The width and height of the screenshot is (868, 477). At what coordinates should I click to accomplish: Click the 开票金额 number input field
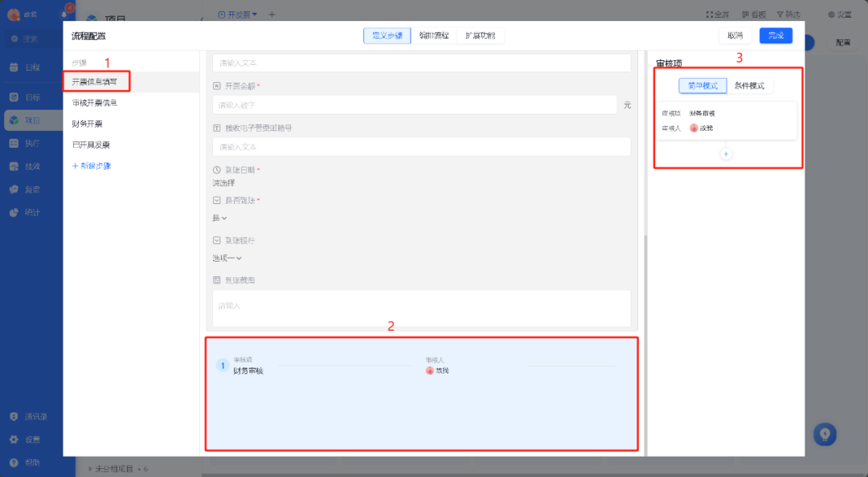(x=415, y=105)
